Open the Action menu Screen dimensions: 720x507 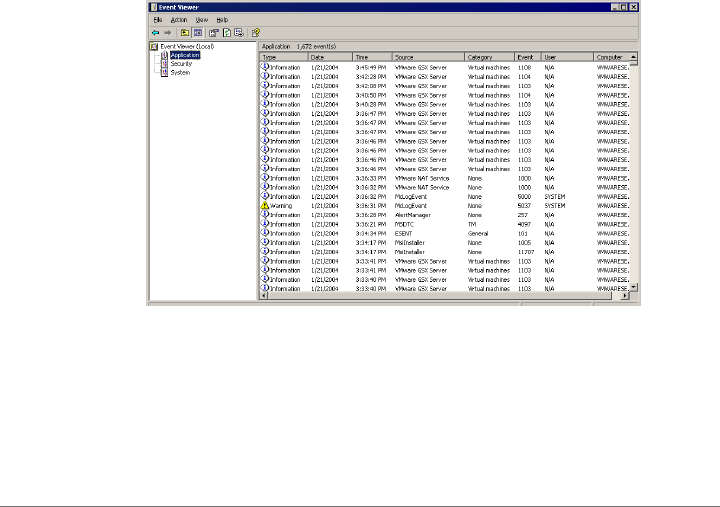click(x=178, y=19)
